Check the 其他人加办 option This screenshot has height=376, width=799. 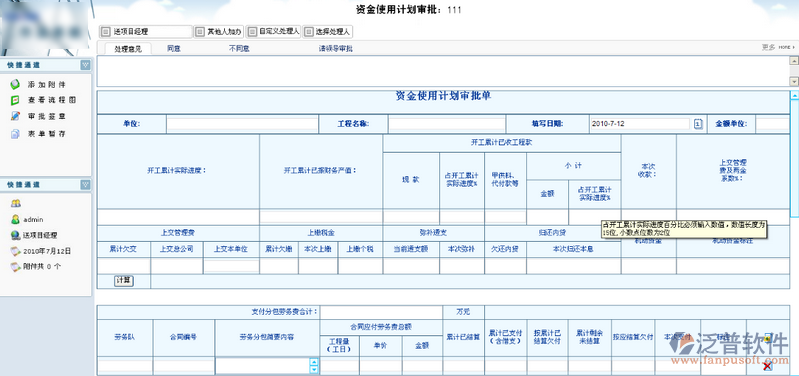(200, 32)
